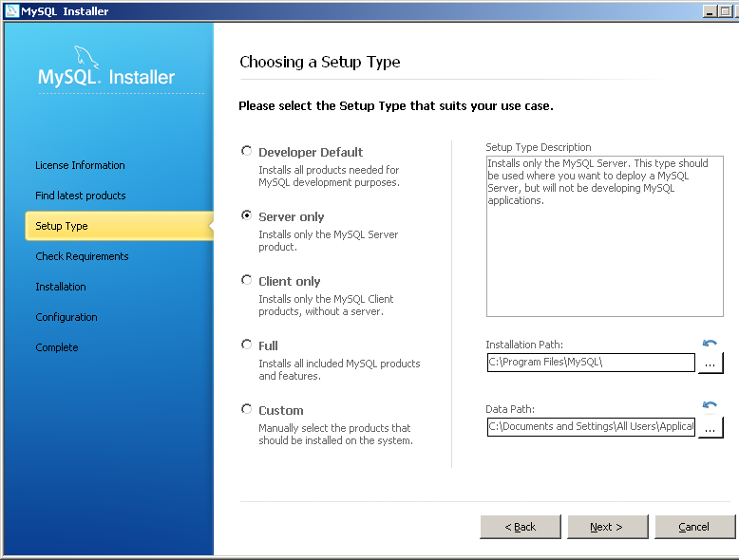Click the 'Client only' label text
The image size is (739, 560).
click(290, 281)
